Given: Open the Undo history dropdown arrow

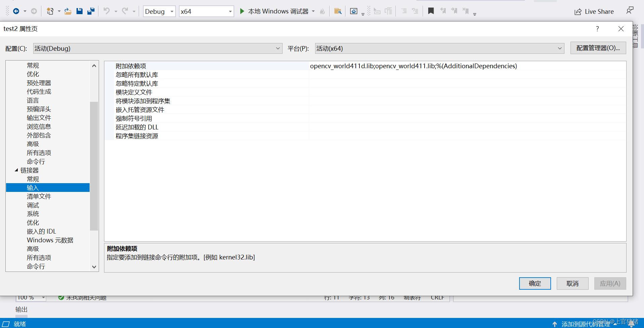Looking at the screenshot, I should 116,11.
